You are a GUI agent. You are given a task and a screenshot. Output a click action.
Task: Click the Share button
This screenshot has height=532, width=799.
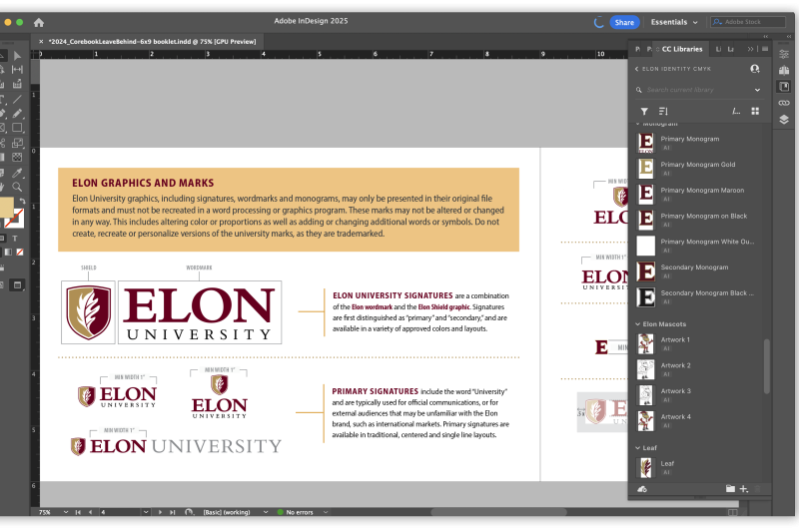624,22
